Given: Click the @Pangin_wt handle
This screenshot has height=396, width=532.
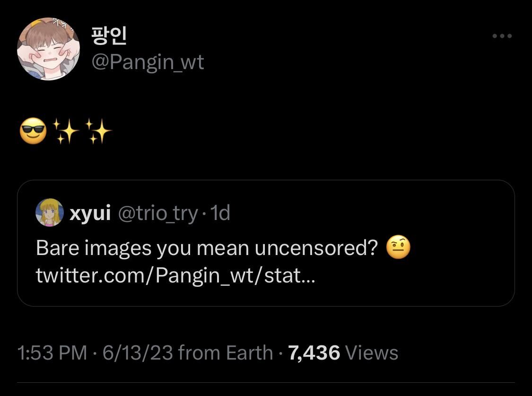Looking at the screenshot, I should point(147,62).
